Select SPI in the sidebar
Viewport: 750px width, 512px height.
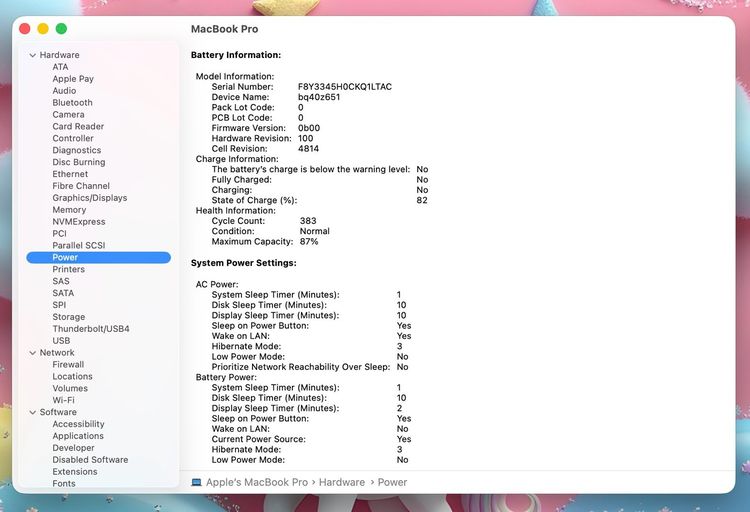(x=59, y=305)
